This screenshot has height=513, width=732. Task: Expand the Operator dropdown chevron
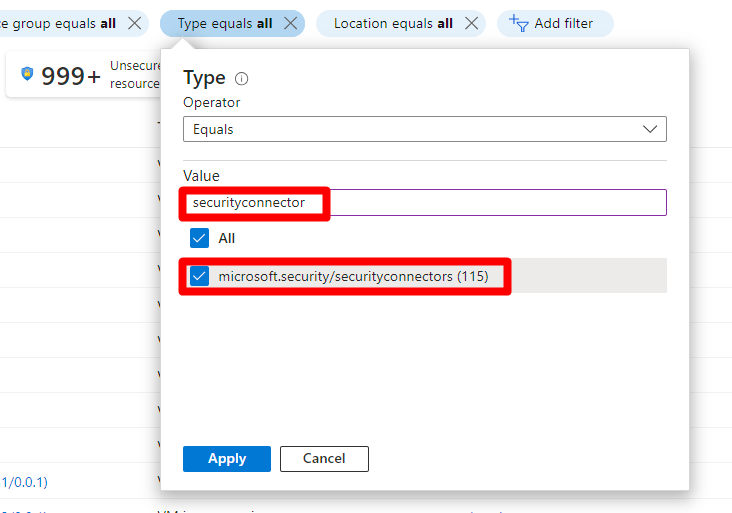[650, 129]
